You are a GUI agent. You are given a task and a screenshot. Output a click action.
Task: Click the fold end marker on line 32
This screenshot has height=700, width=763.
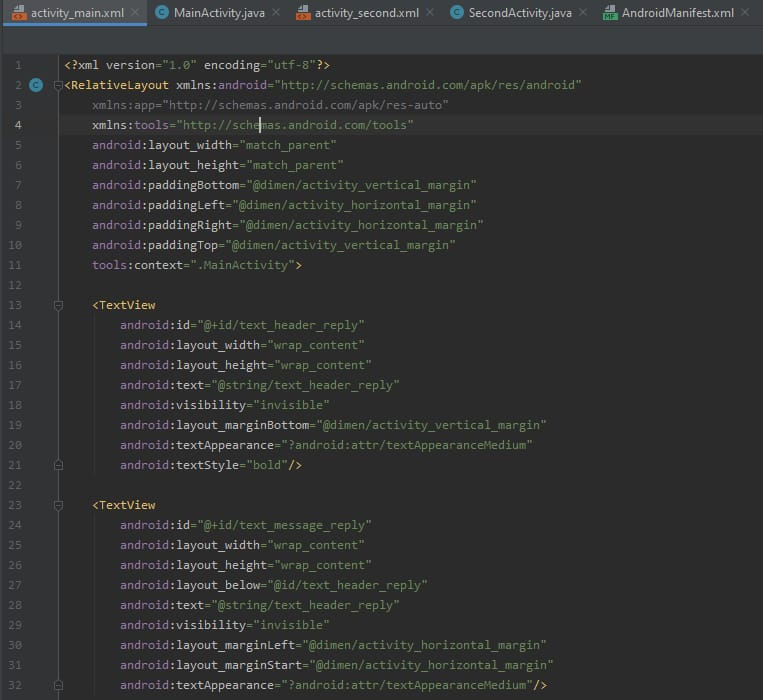58,685
